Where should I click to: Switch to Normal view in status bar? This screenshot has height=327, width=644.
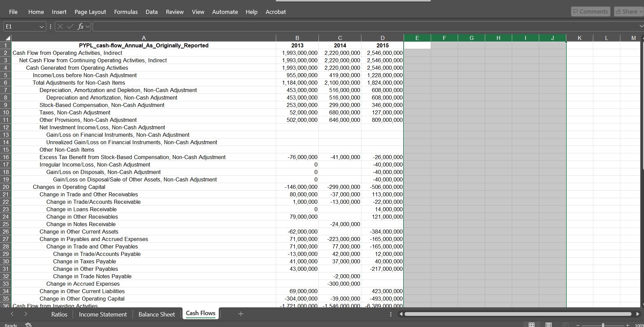tap(531, 325)
